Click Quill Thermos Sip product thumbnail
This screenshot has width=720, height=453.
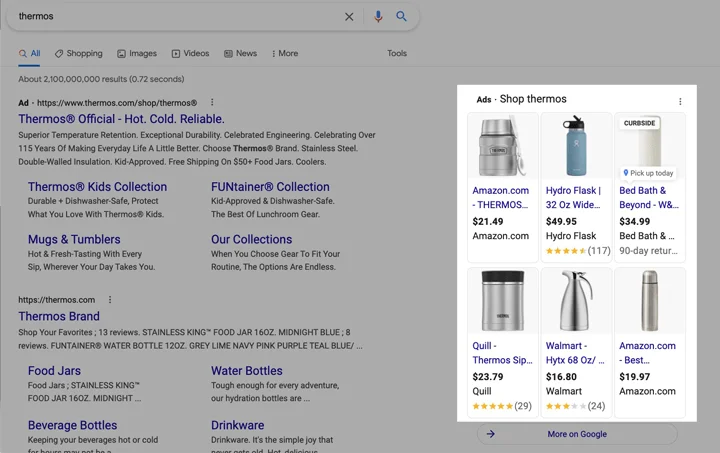coord(502,301)
